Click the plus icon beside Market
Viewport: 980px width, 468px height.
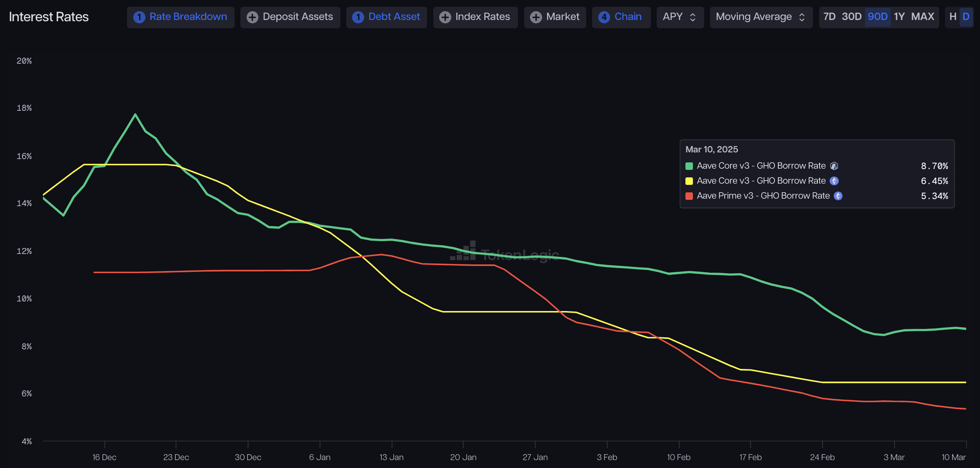pyautogui.click(x=536, y=17)
